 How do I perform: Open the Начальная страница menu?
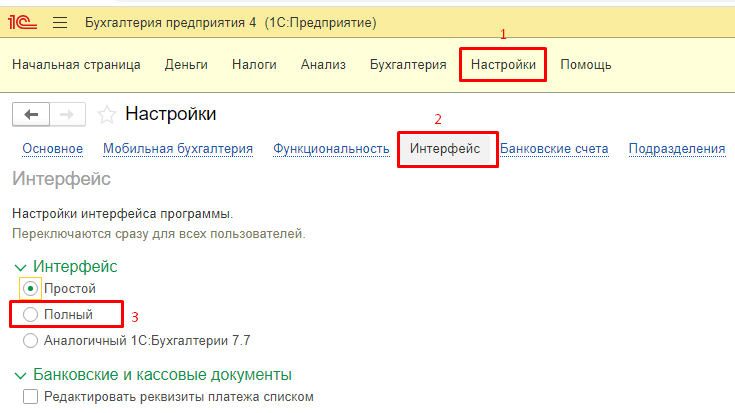pos(76,65)
